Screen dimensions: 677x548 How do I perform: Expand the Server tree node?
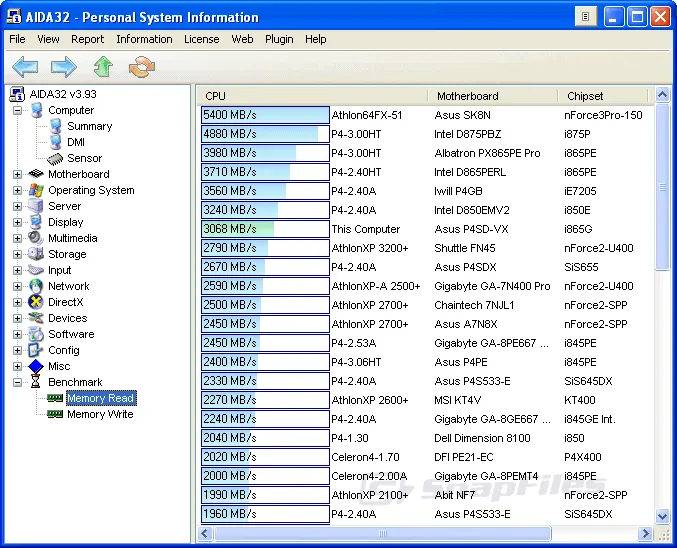[x=17, y=206]
